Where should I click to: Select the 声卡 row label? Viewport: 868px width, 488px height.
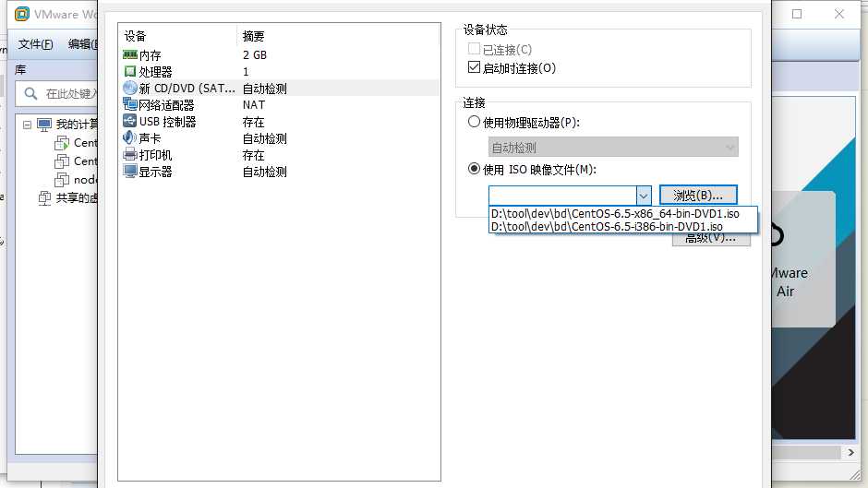[150, 137]
